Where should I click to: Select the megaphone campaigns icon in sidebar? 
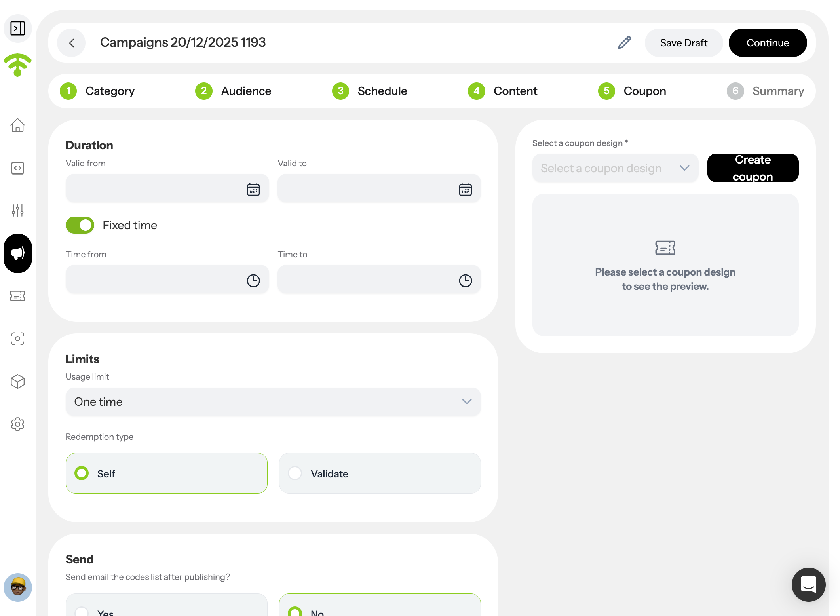(17, 253)
